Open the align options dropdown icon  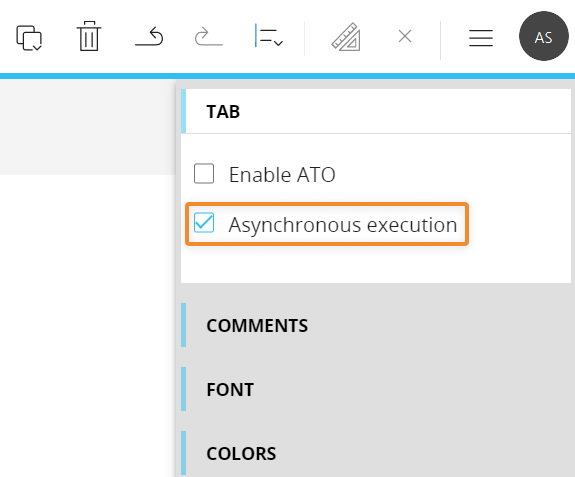click(x=269, y=36)
